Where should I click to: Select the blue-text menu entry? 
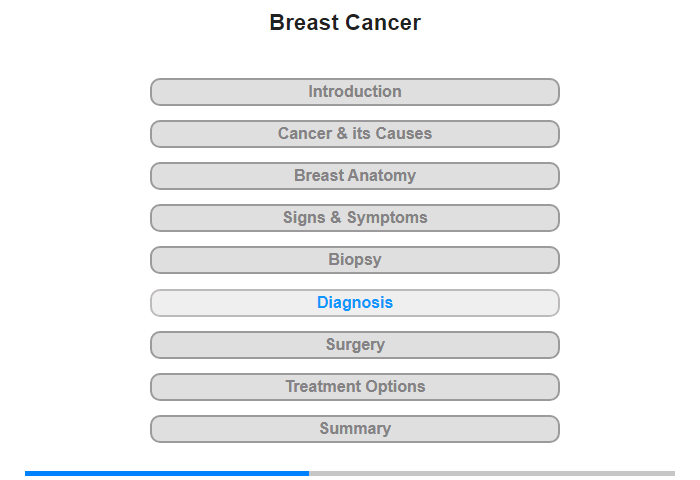tap(355, 303)
